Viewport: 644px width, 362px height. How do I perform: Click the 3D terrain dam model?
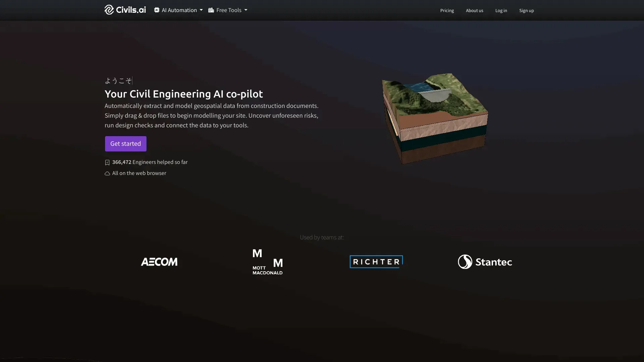pos(435,118)
